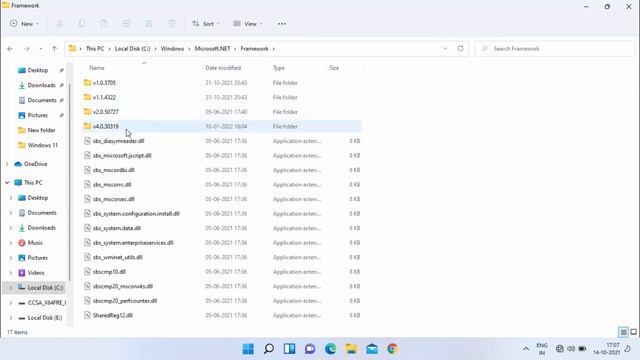The image size is (640, 360).
Task: Show hidden tray icons chevron
Action: click(x=526, y=349)
